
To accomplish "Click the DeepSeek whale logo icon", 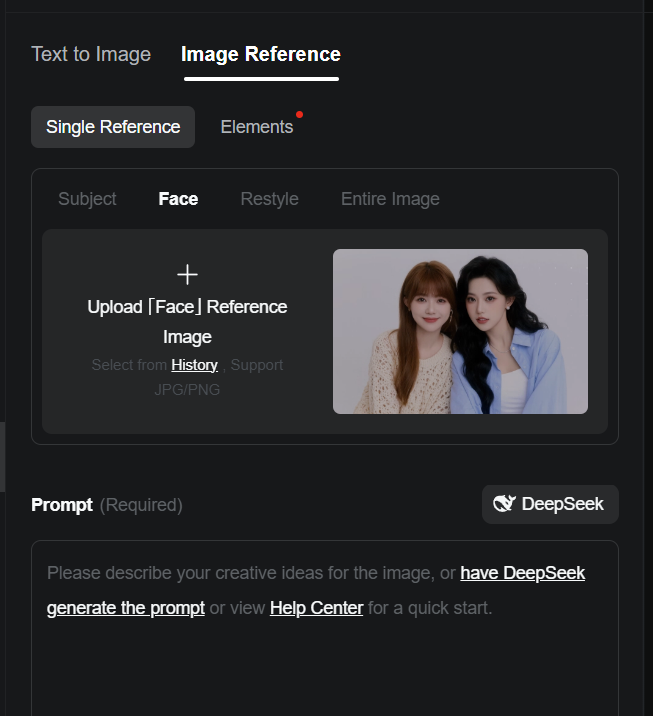I will pyautogui.click(x=504, y=504).
